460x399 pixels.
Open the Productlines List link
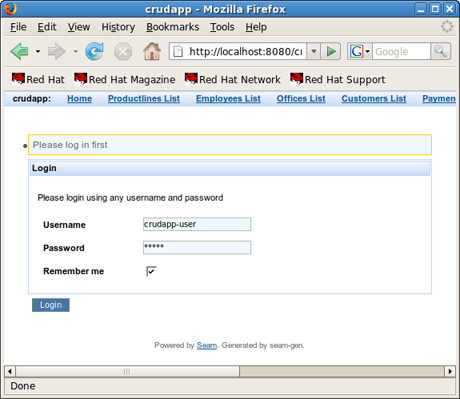[144, 99]
